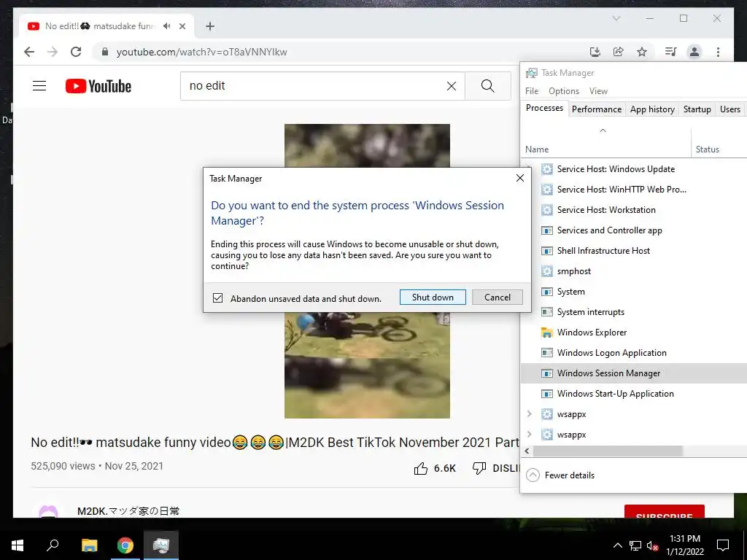The height and width of the screenshot is (560, 747).
Task: Select Services and Controller app row
Action: click(634, 230)
